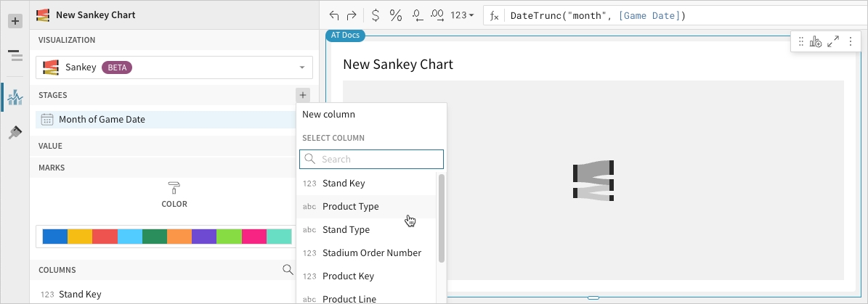
Task: Expand the chart to full screen
Action: tap(833, 42)
